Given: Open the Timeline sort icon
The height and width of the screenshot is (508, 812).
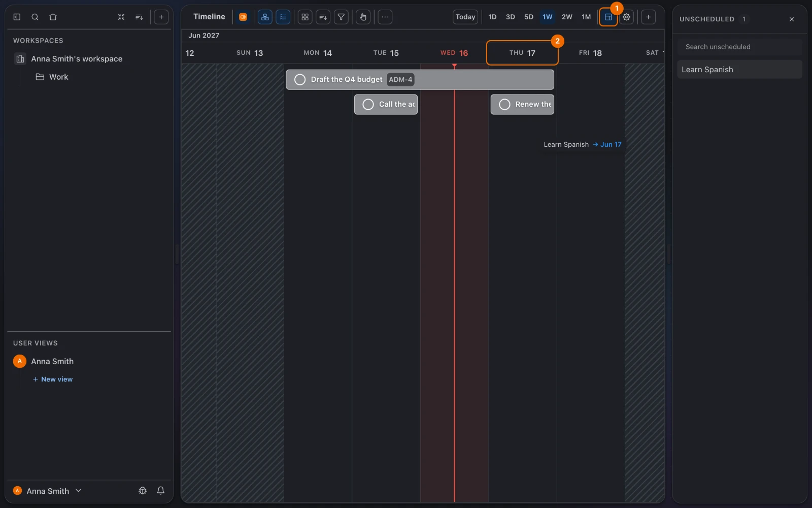Looking at the screenshot, I should pyautogui.click(x=323, y=17).
